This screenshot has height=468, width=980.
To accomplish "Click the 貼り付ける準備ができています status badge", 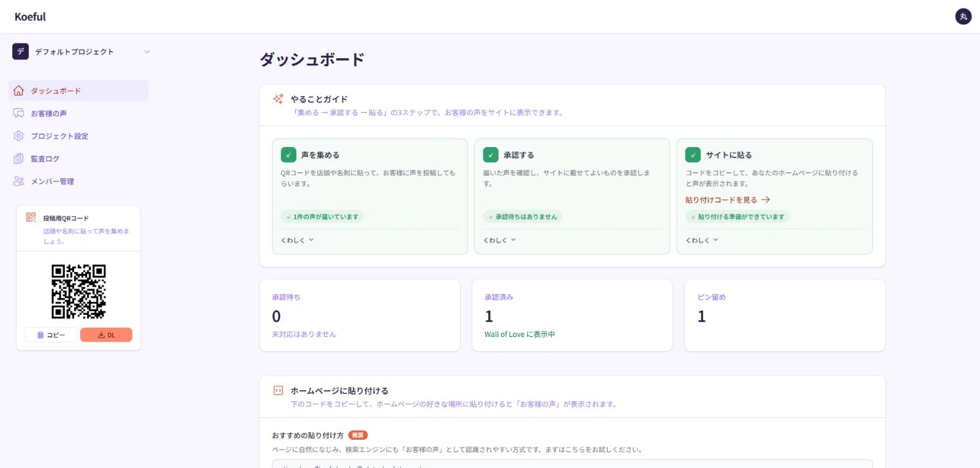I will tap(737, 217).
